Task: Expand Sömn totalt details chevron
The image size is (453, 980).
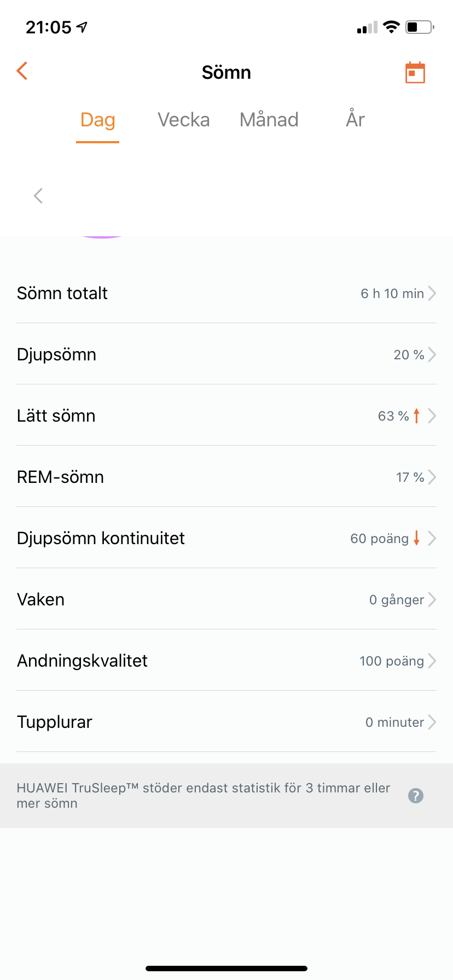Action: pos(432,294)
